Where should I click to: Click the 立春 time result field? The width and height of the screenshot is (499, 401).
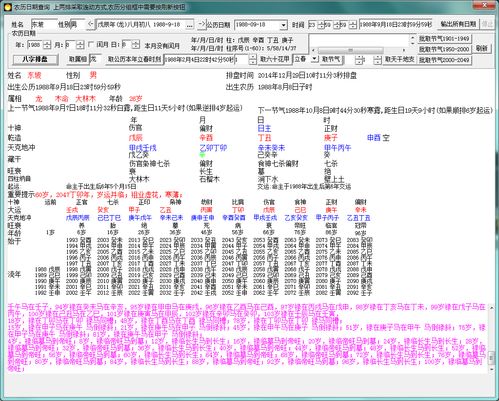tap(199, 60)
